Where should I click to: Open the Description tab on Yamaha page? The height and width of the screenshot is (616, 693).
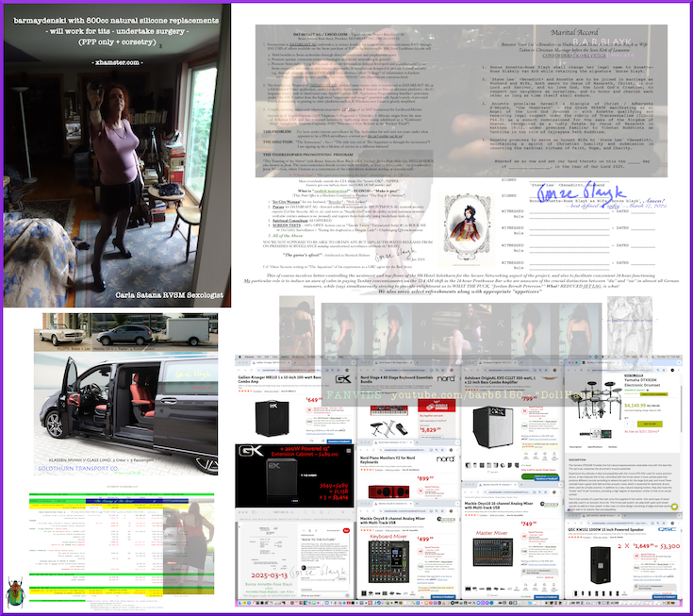click(x=575, y=447)
